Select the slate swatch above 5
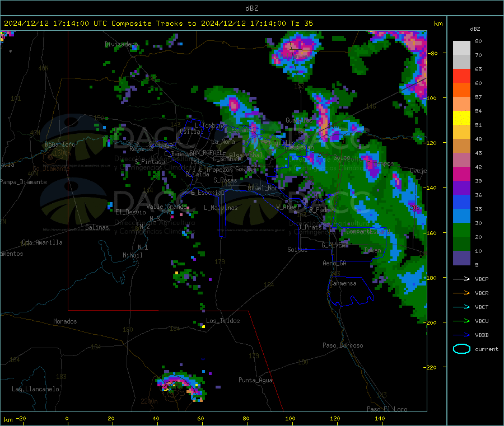The width and height of the screenshot is (504, 426). point(461,258)
